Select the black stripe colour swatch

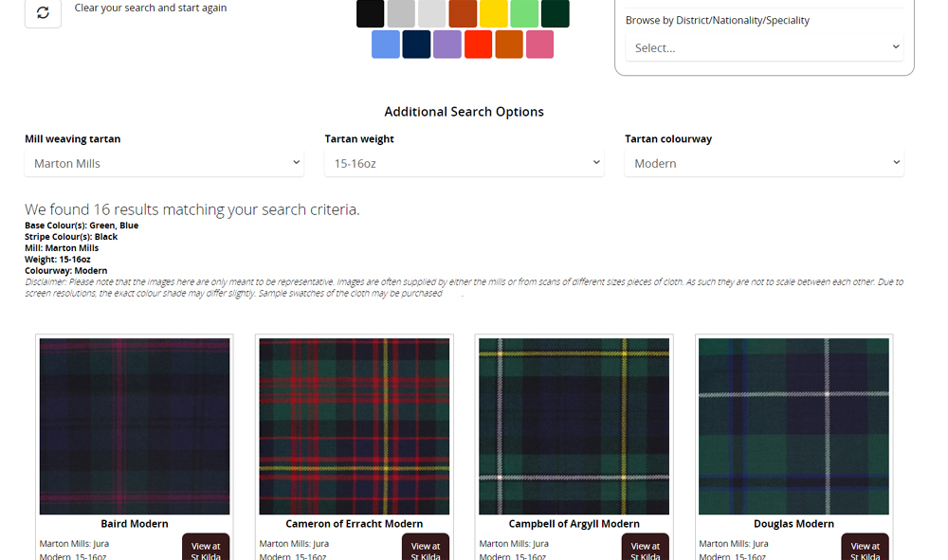pos(371,13)
